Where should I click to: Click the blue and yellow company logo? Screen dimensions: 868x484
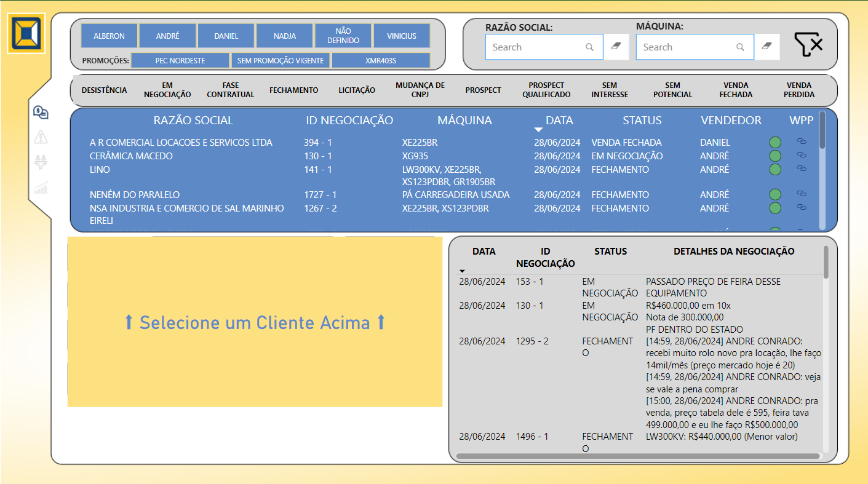pyautogui.click(x=26, y=34)
